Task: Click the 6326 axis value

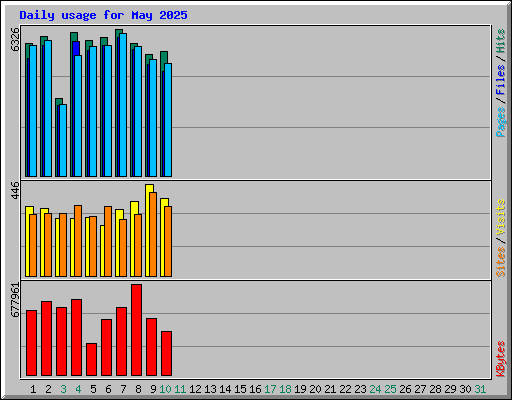Action: [x=15, y=40]
